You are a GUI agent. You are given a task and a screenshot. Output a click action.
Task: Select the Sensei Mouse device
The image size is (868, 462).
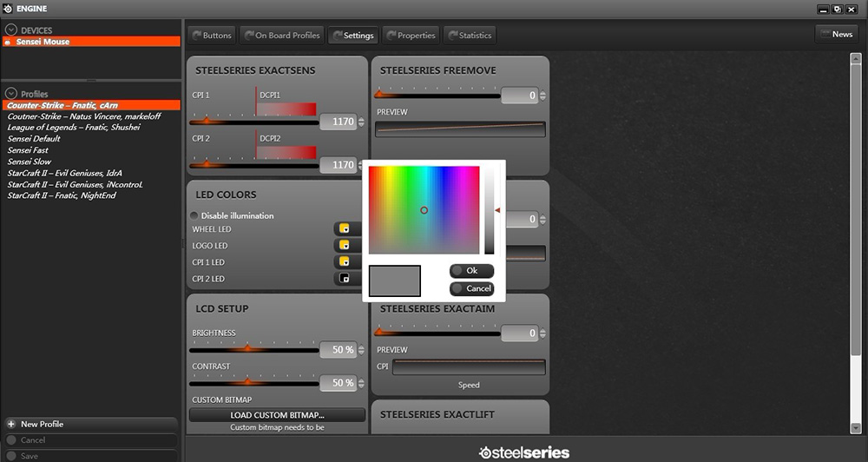91,42
